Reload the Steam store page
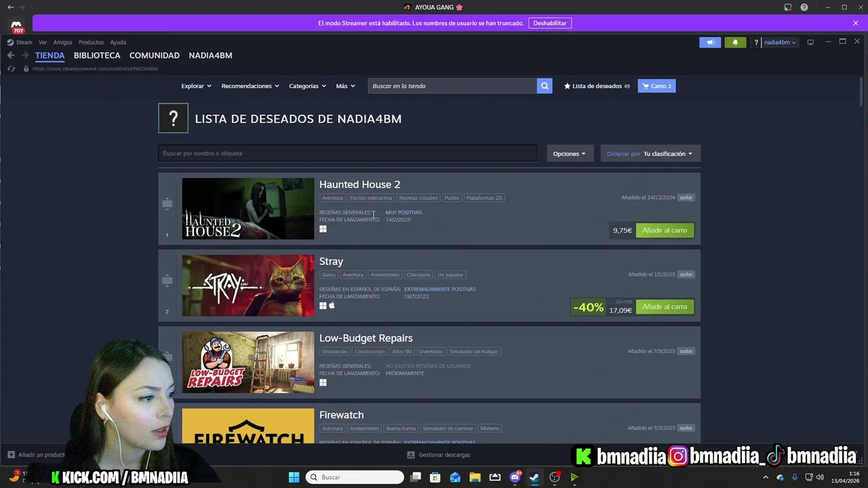 click(11, 68)
